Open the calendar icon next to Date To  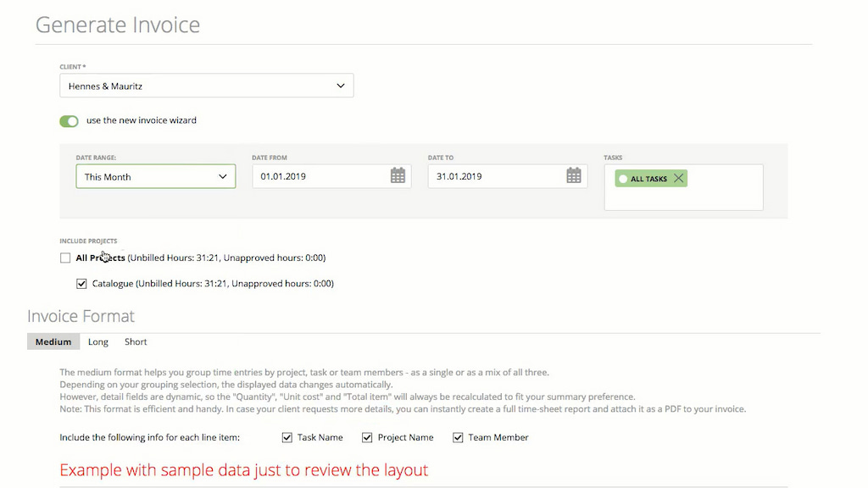point(573,175)
